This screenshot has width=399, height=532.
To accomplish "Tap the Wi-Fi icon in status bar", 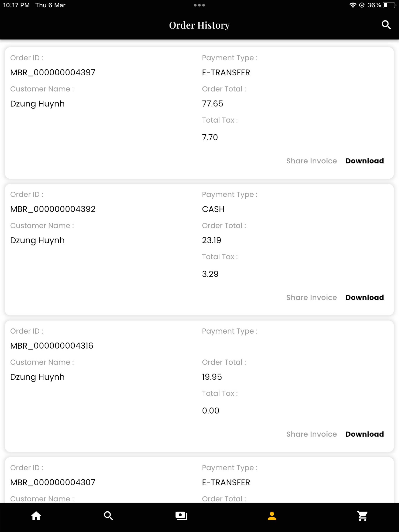I will (x=353, y=5).
